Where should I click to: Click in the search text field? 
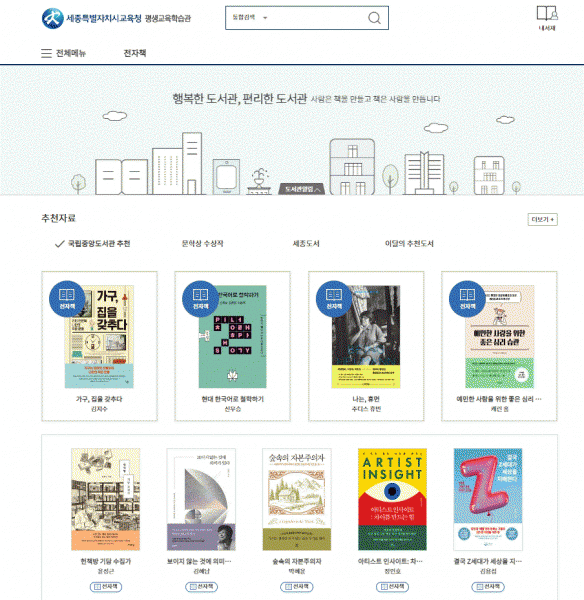pos(318,18)
